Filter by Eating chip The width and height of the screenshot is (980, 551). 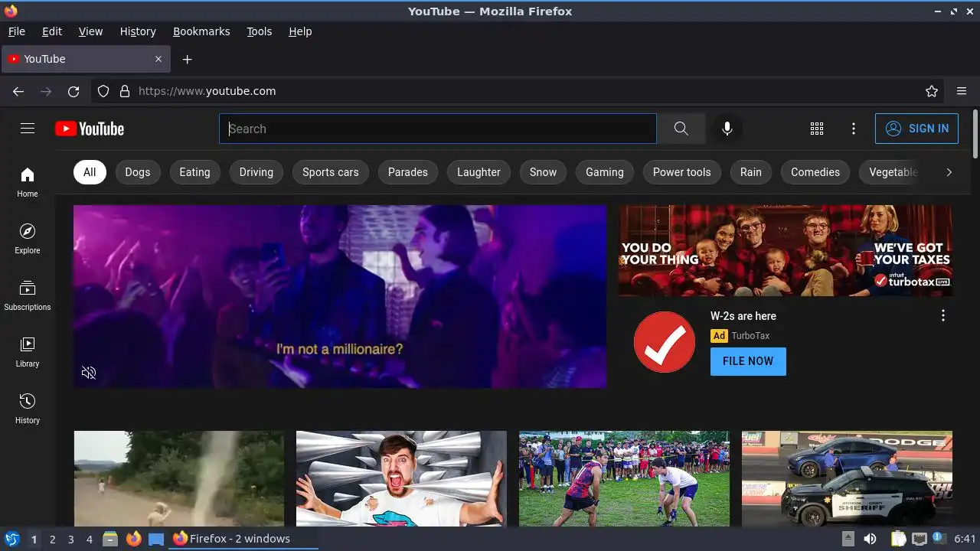pos(194,172)
